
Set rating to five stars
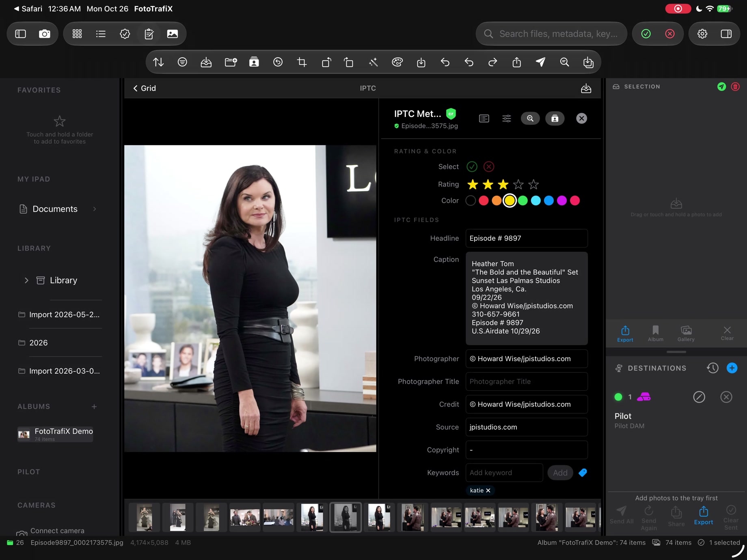coord(533,185)
